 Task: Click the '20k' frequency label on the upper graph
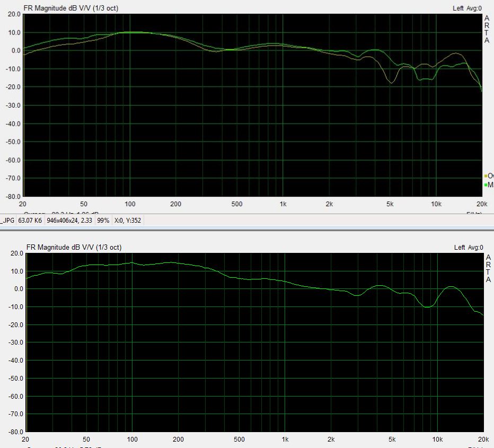[x=482, y=204]
